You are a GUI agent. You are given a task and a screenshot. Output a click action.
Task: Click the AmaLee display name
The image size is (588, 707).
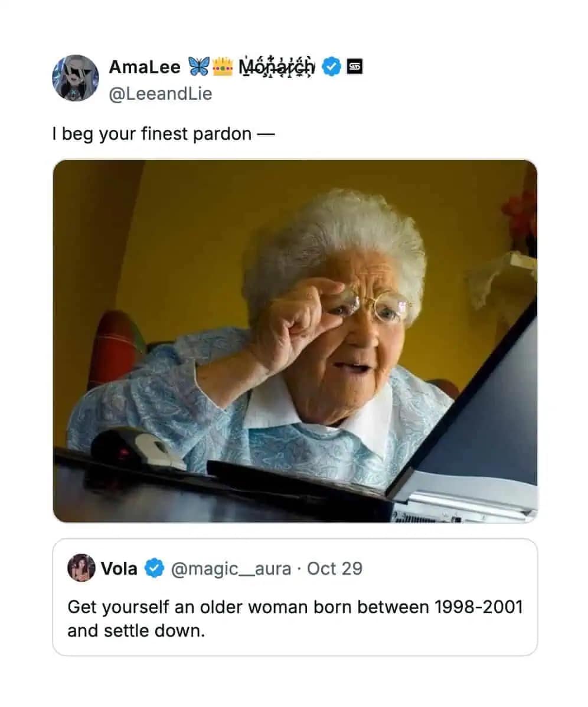pos(145,67)
